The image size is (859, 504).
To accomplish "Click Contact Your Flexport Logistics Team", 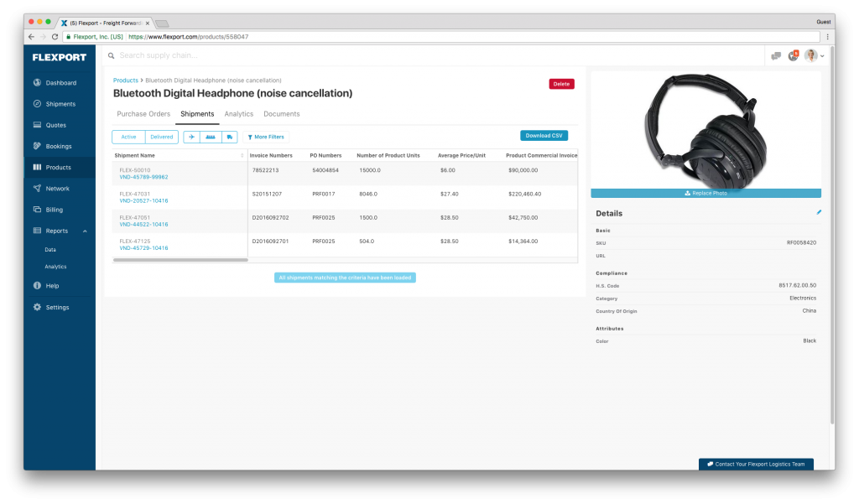I will click(756, 464).
